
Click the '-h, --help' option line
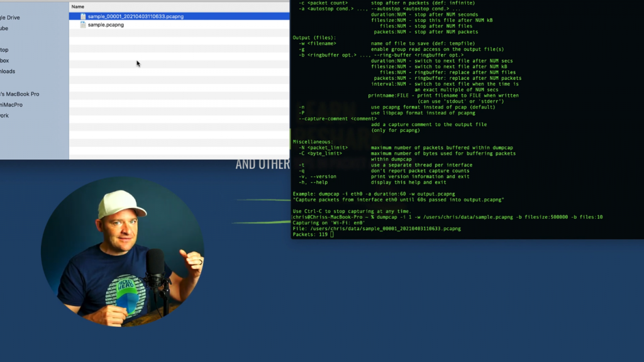372,182
